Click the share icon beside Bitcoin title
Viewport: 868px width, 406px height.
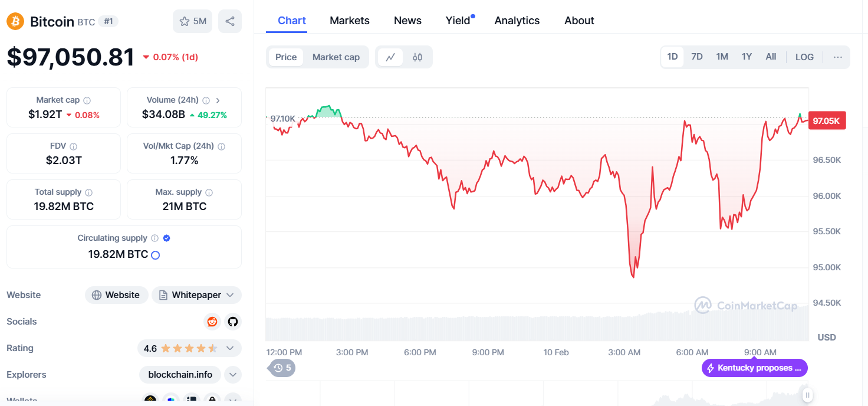230,21
